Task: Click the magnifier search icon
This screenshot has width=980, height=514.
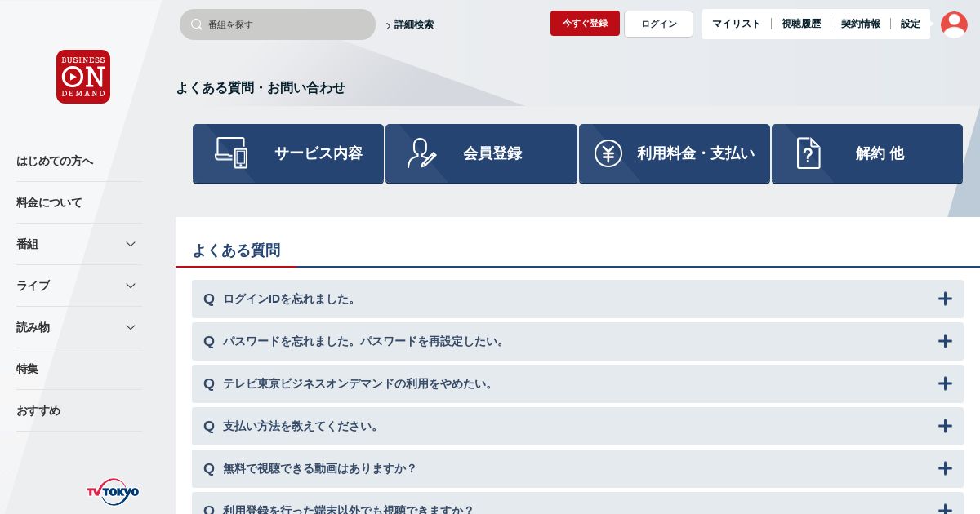Action: 196,24
